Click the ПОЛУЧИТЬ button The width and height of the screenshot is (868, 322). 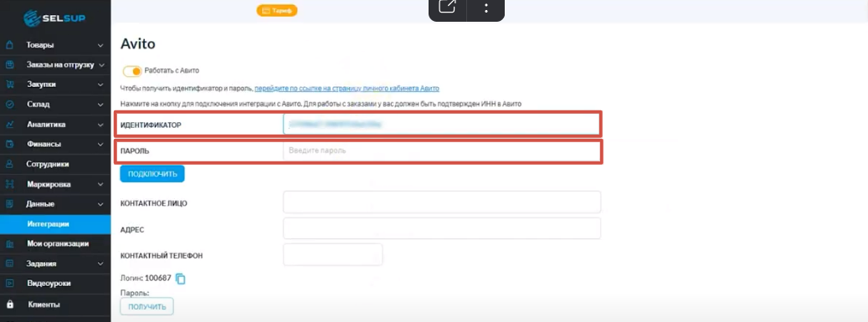coord(146,306)
